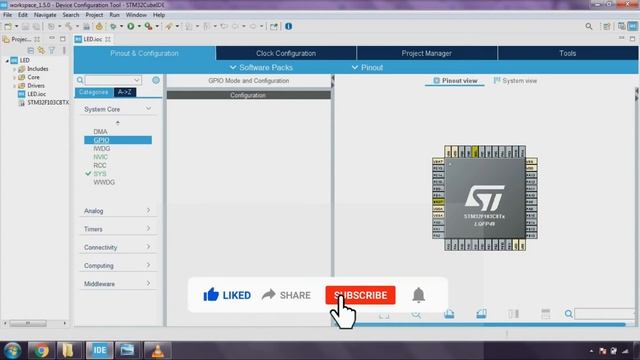Expand the Includes folder
640x360 pixels.
point(15,69)
